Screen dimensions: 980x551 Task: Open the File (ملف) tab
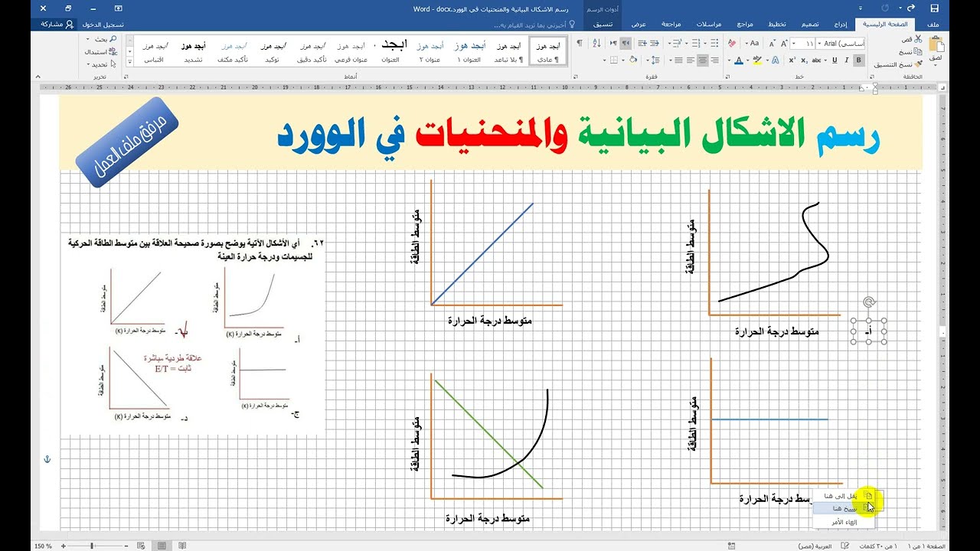coord(933,24)
